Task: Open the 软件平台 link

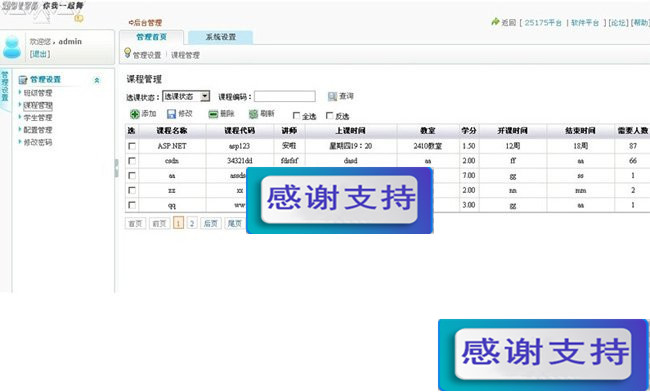Action: (x=585, y=22)
